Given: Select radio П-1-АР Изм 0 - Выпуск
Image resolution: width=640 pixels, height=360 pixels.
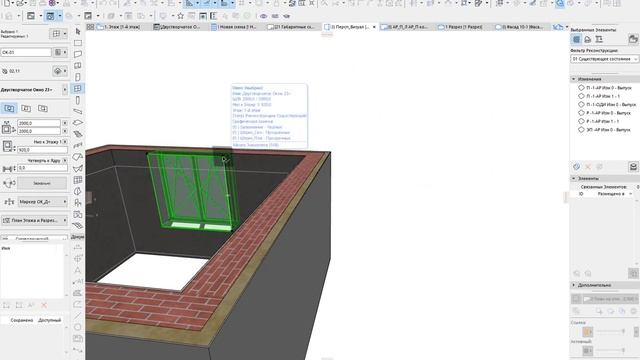Looking at the screenshot, I should 581,88.
